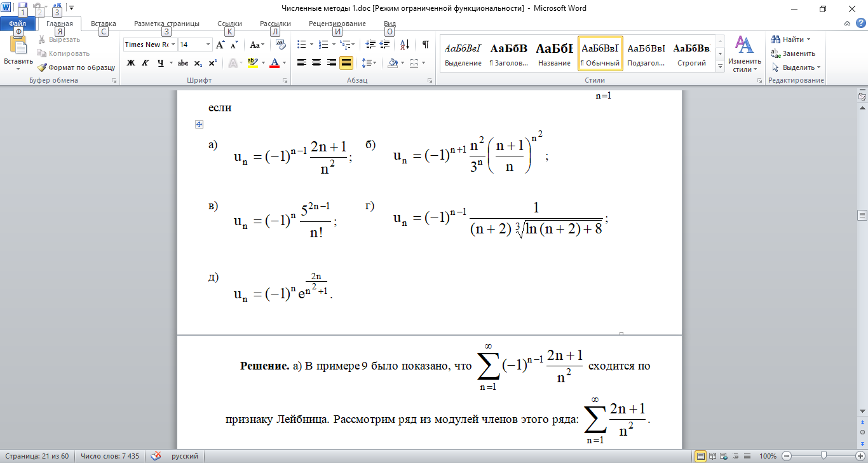Image resolution: width=868 pixels, height=463 pixels.
Task: Decrease paragraph indent
Action: (371, 45)
